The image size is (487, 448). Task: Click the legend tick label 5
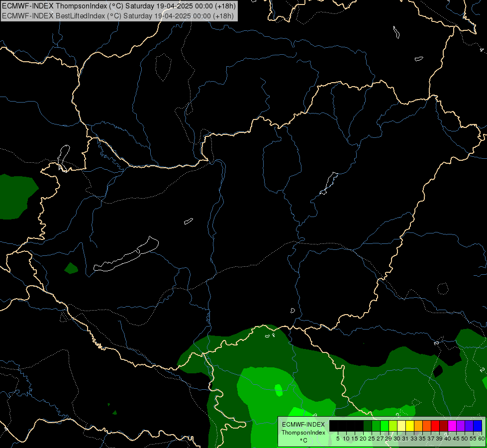(338, 439)
